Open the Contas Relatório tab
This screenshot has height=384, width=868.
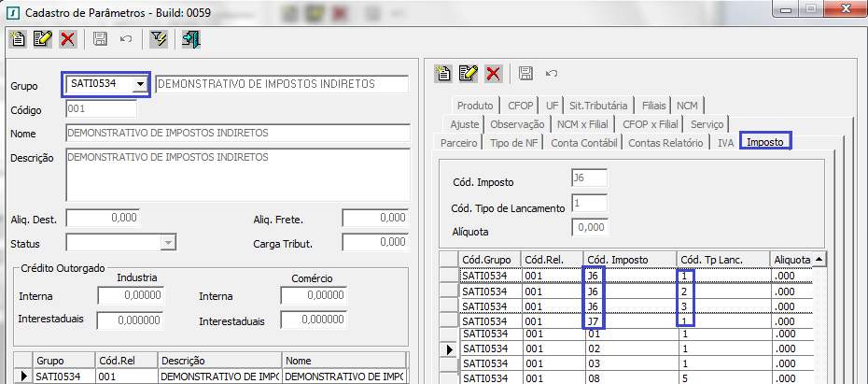click(x=666, y=143)
